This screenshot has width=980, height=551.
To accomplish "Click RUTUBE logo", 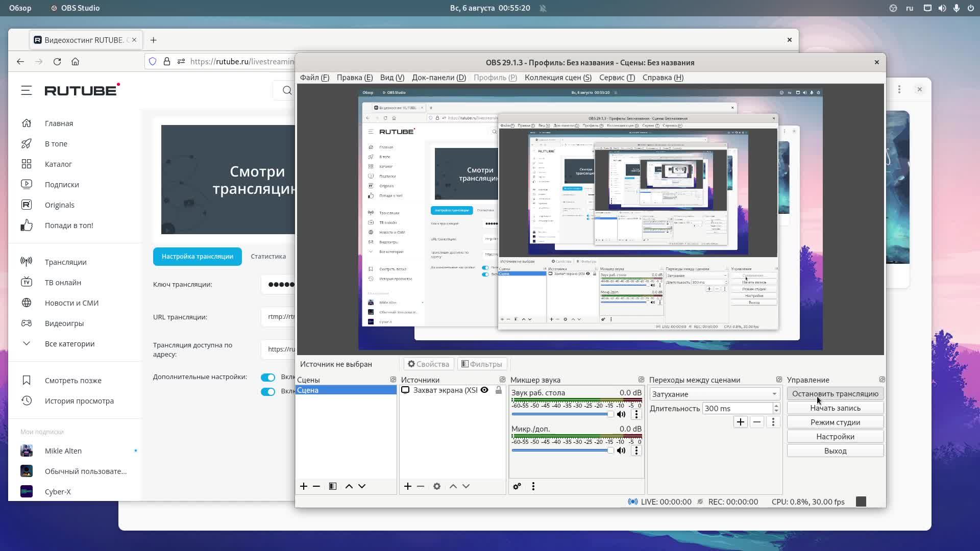I will [82, 90].
